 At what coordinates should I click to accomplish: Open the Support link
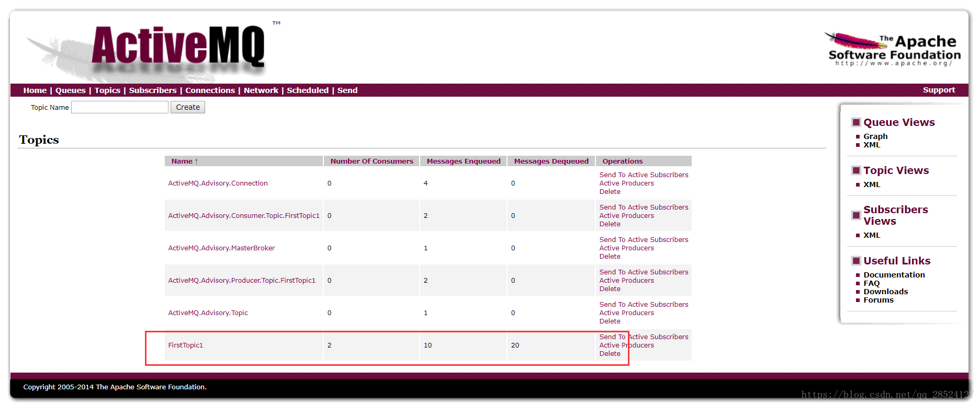[x=939, y=90]
